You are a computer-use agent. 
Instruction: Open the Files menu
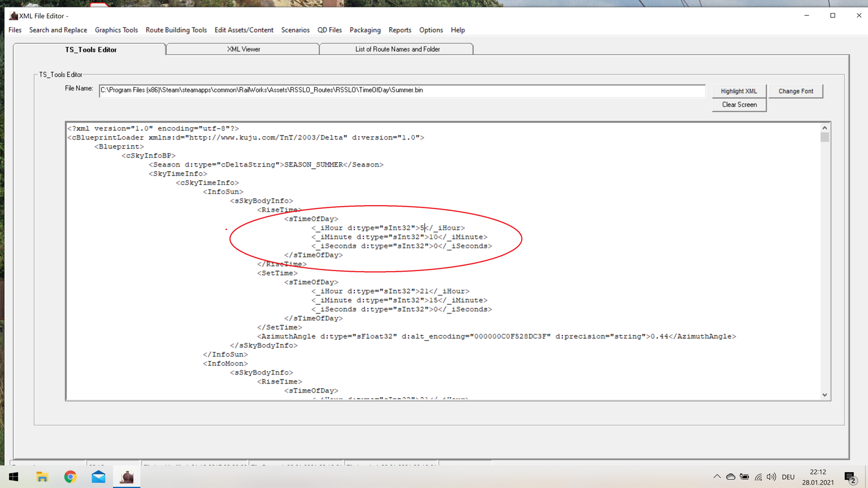[x=15, y=30]
